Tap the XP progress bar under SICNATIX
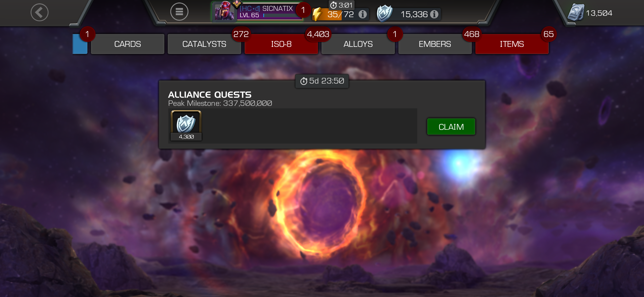 click(282, 16)
